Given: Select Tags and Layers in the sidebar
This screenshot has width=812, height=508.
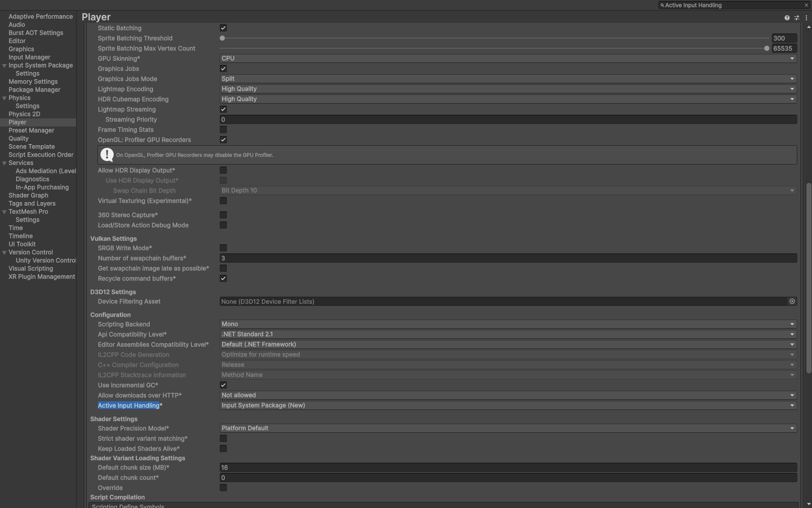Looking at the screenshot, I should [32, 204].
